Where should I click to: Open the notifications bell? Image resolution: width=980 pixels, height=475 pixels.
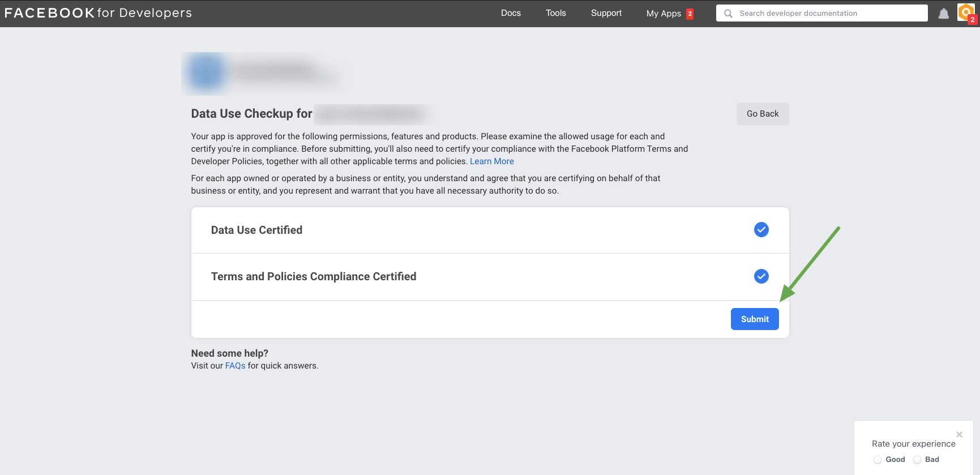click(943, 14)
